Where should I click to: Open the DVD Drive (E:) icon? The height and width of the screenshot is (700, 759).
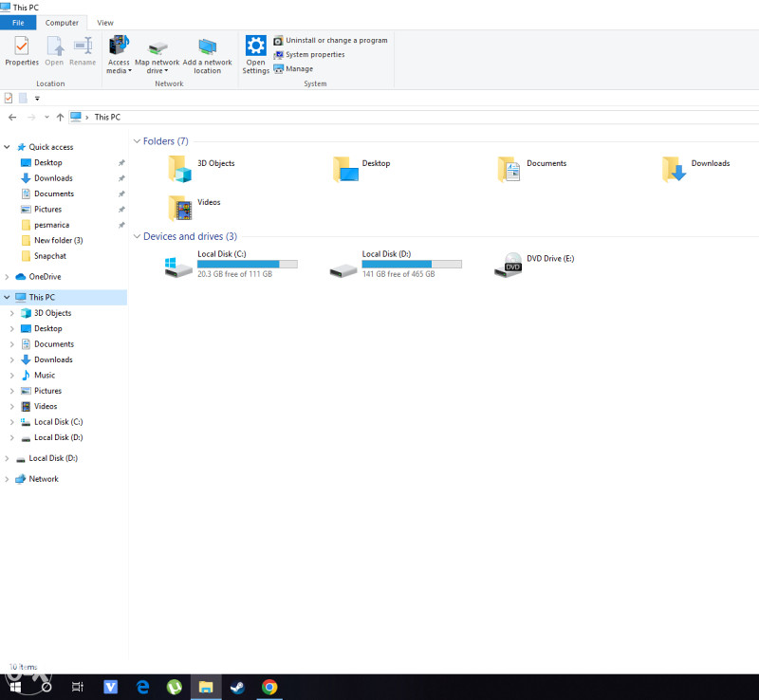tap(509, 264)
